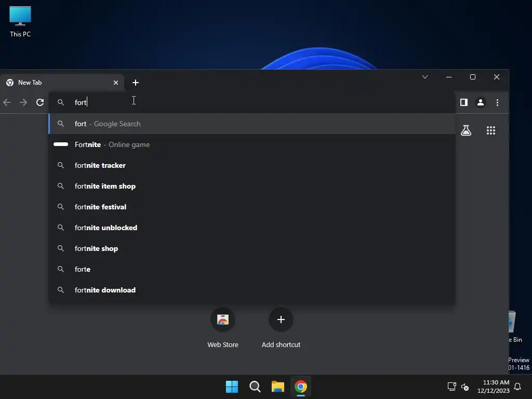Choose 'Fortnite - Online game' suggestion
Image resolution: width=532 pixels, height=399 pixels.
tap(252, 144)
